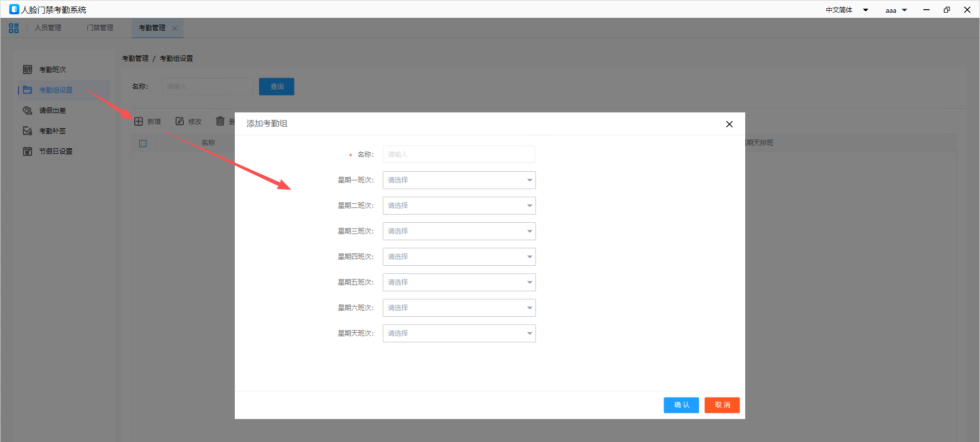Open 节假日设置 calendar icon
The image size is (980, 442).
(28, 151)
